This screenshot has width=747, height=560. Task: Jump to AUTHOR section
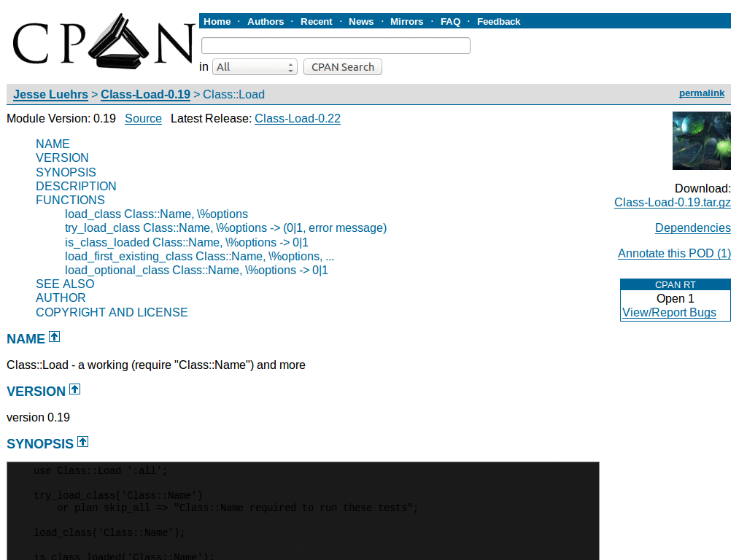(61, 297)
